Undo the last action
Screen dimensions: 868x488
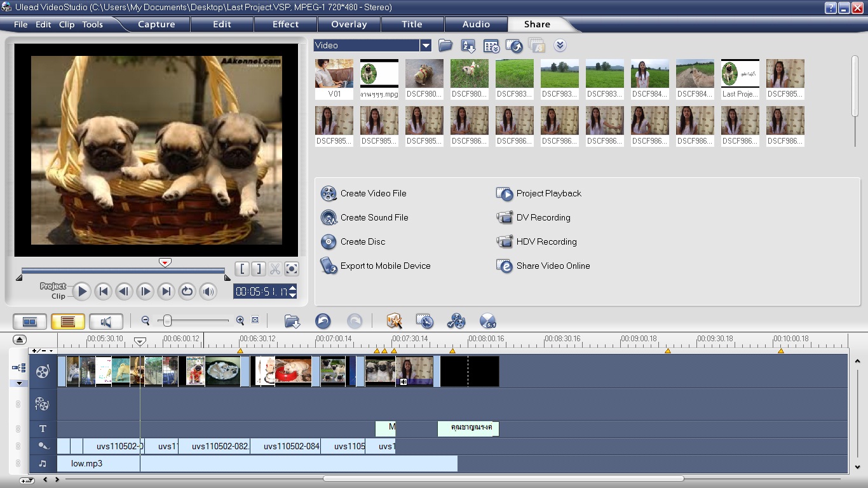point(323,322)
